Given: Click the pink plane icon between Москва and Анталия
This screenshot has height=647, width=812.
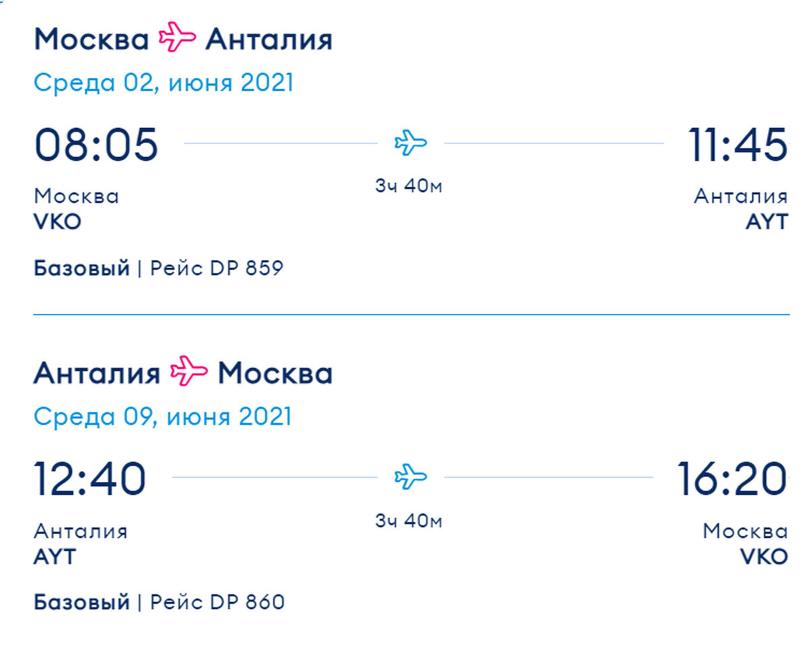Looking at the screenshot, I should (x=177, y=39).
